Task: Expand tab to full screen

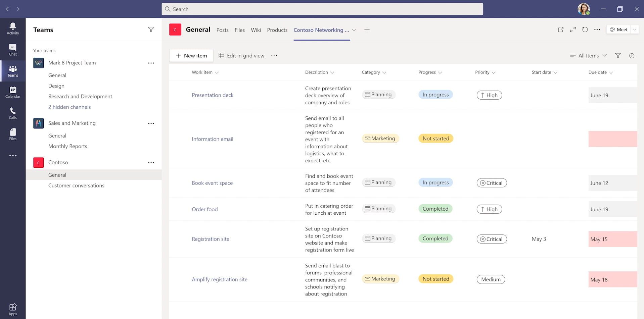Action: coord(573,30)
